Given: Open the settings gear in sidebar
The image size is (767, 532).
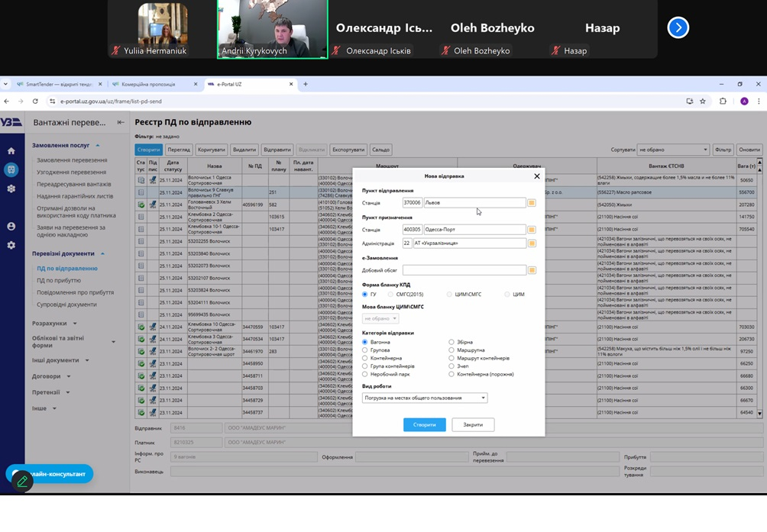Looking at the screenshot, I should [11, 245].
